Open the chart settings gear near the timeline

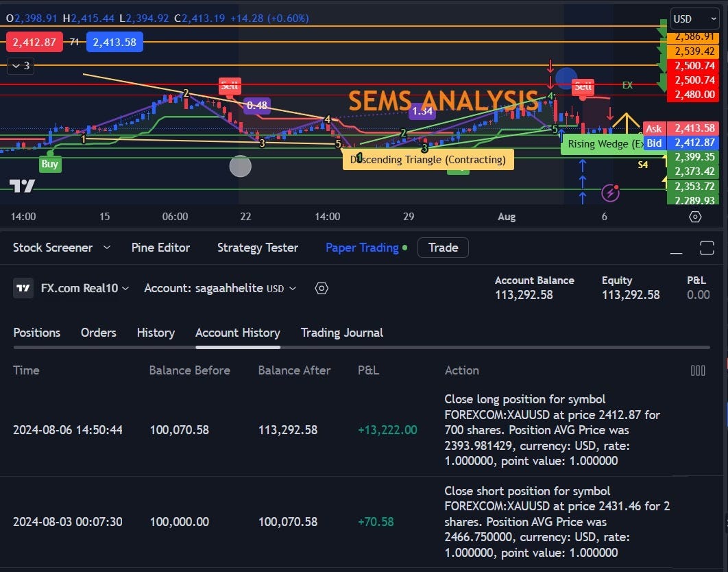[695, 216]
